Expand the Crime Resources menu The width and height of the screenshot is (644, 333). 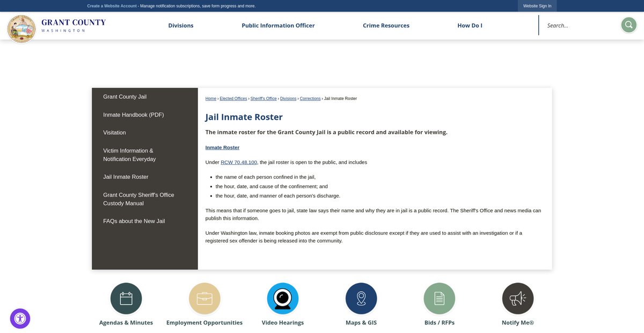[x=386, y=26]
